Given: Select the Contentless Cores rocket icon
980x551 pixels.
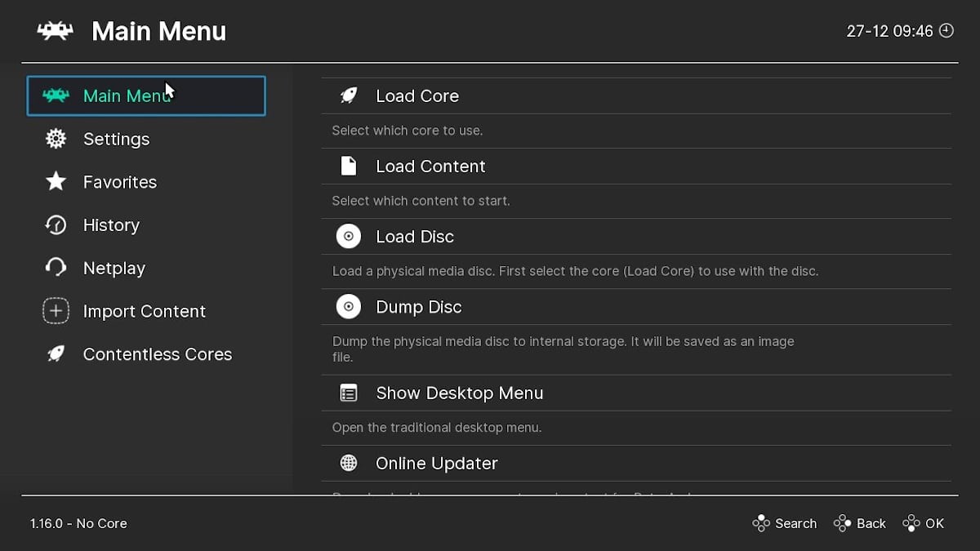Looking at the screenshot, I should point(56,354).
